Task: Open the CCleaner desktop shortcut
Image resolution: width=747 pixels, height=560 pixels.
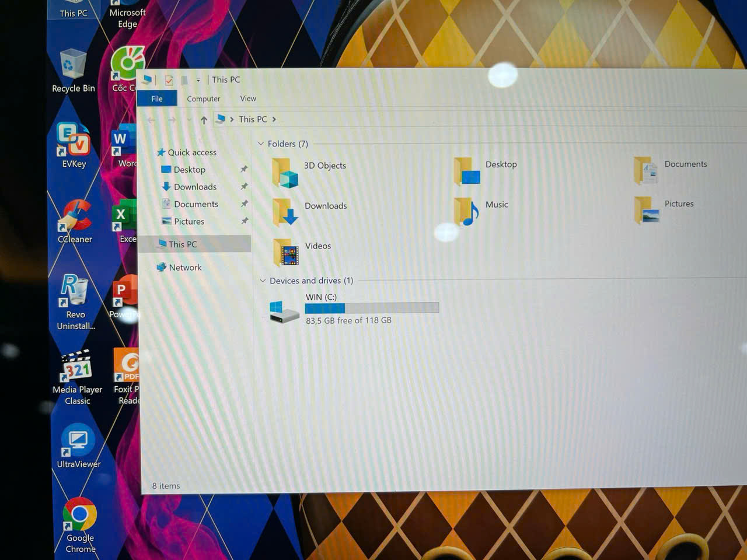Action: (x=75, y=216)
